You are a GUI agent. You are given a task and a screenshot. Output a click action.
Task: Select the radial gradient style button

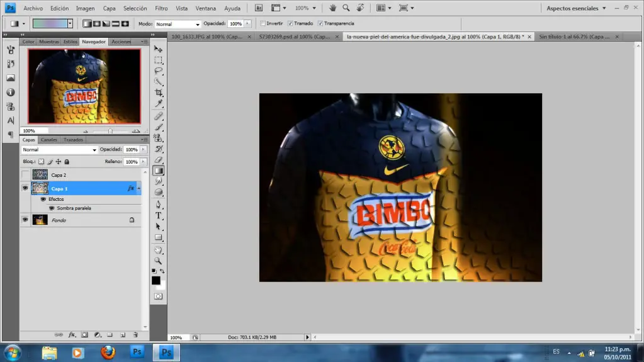coord(96,24)
